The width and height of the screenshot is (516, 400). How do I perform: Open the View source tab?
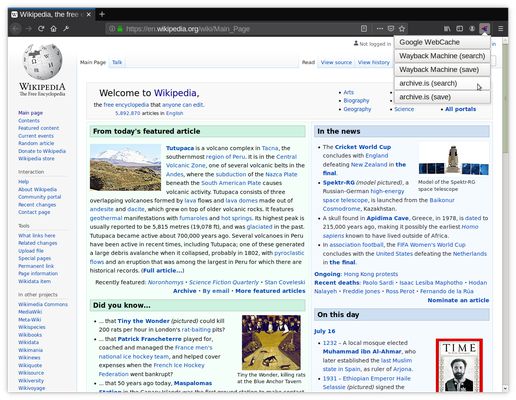pos(336,62)
